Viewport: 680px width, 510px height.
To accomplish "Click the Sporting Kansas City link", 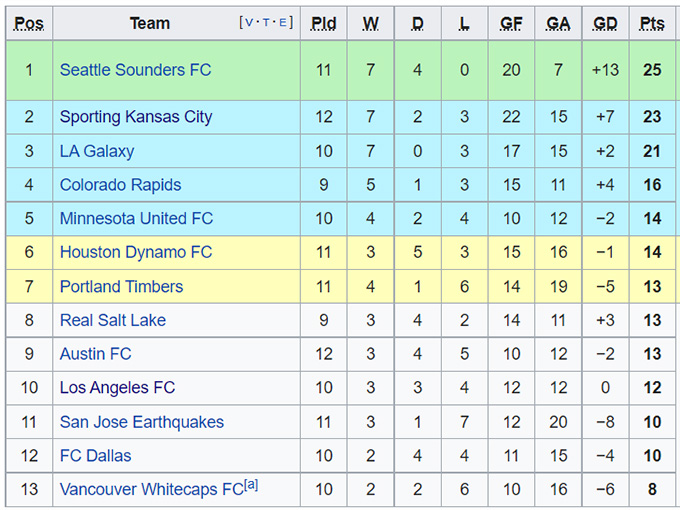I will tap(136, 117).
